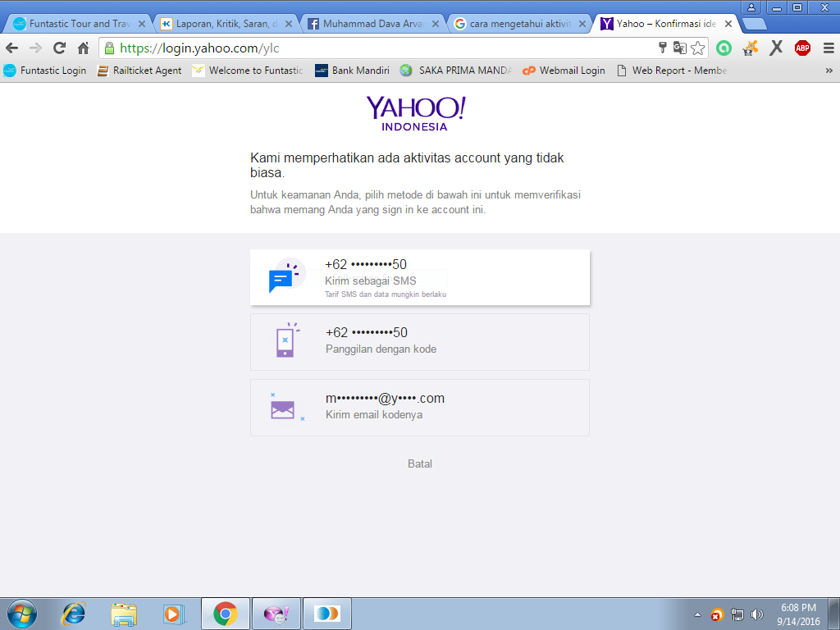
Task: Open Windows Explorer folder from taskbar
Action: (124, 614)
